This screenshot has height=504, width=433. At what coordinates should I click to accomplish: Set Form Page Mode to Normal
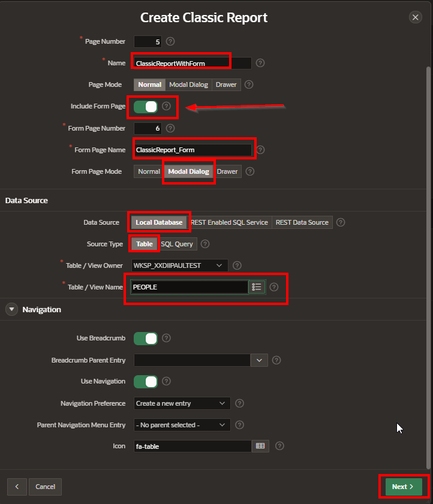click(149, 171)
